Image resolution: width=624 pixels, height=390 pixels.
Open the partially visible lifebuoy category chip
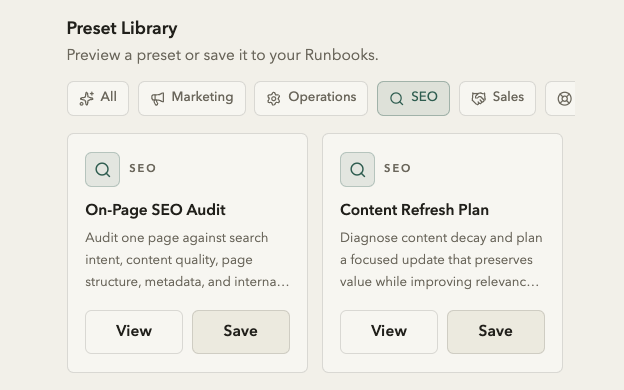click(x=561, y=98)
